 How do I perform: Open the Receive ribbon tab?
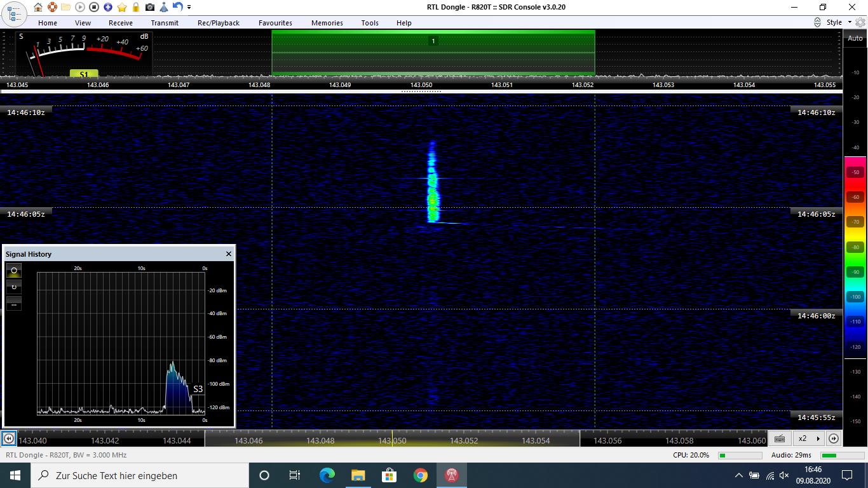click(x=121, y=22)
